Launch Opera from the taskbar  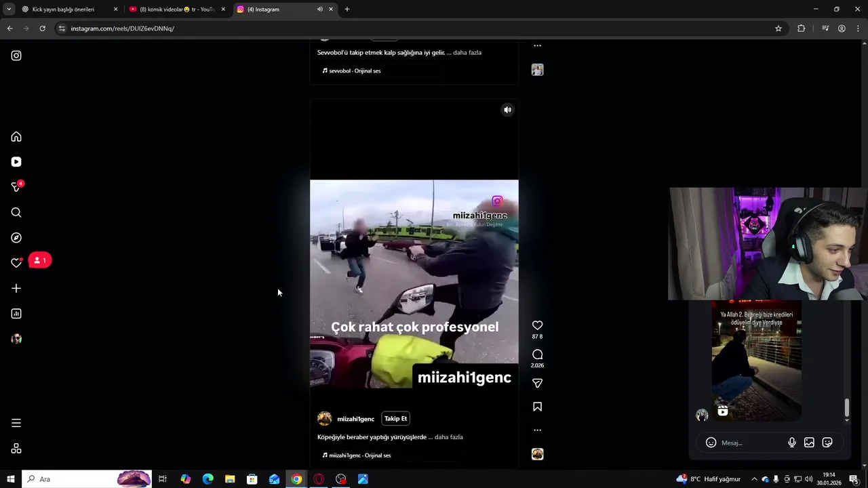319,479
